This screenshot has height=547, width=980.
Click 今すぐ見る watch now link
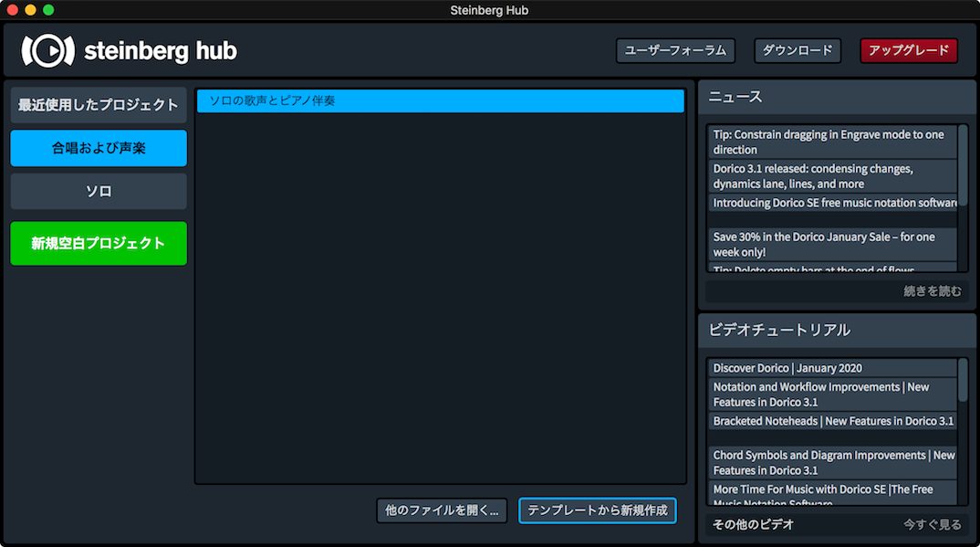(x=933, y=524)
